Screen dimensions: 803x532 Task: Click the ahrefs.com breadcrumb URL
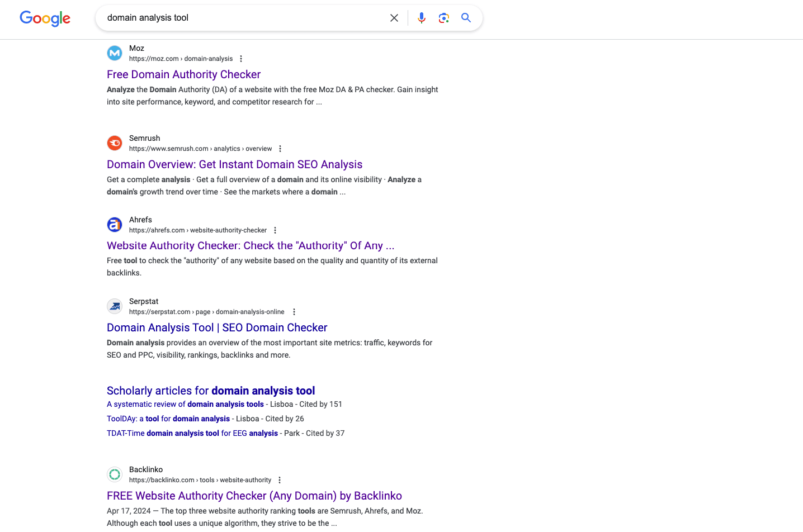coord(196,230)
